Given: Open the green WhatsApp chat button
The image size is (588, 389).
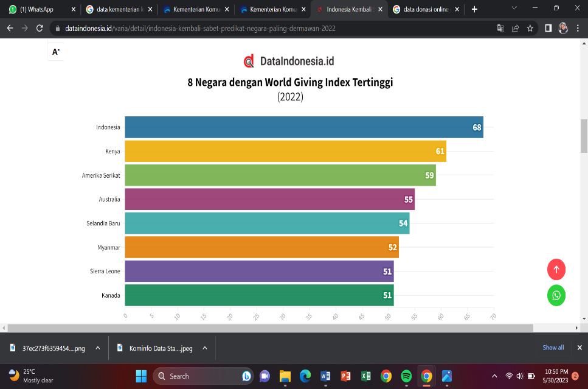Looking at the screenshot, I should 556,295.
